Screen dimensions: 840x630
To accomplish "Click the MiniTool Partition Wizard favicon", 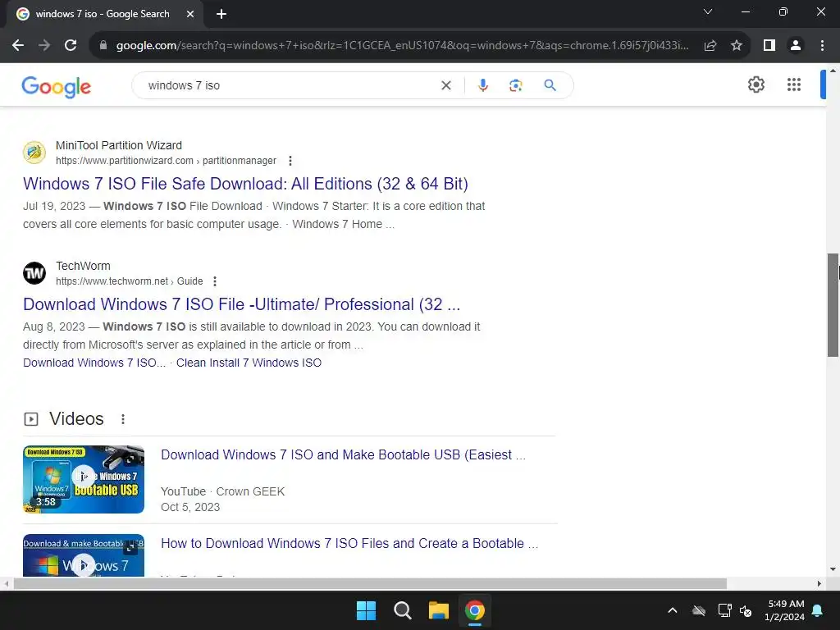I will coord(34,152).
